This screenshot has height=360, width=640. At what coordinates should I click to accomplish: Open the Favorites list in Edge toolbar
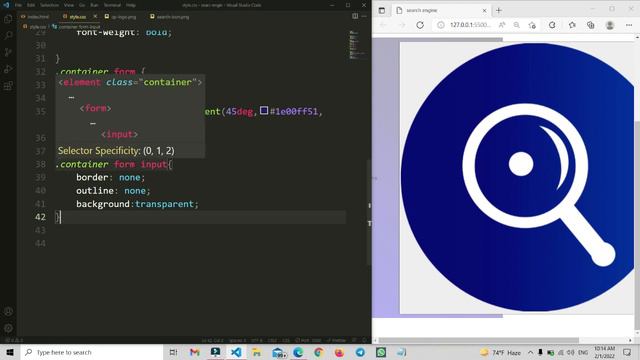(572, 25)
